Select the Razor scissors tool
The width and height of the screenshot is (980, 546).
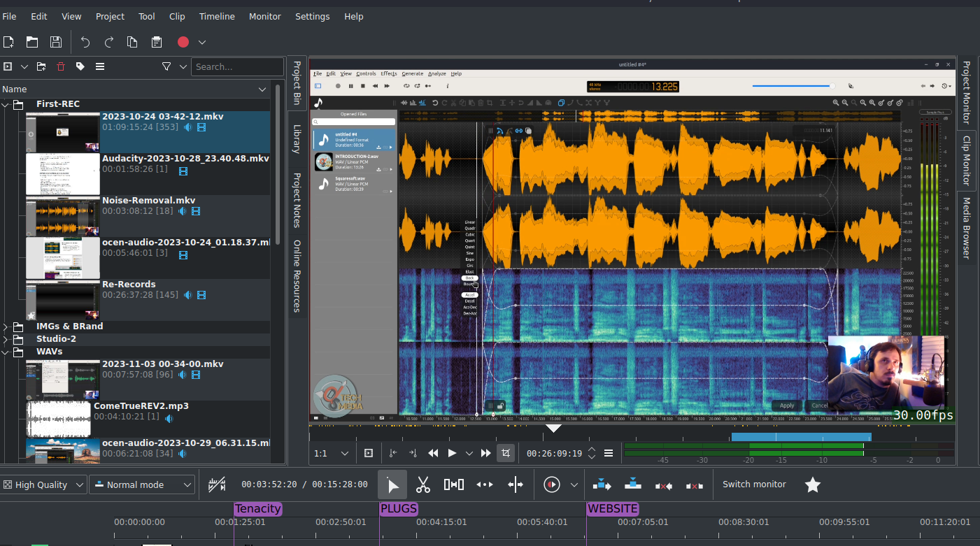click(x=423, y=484)
